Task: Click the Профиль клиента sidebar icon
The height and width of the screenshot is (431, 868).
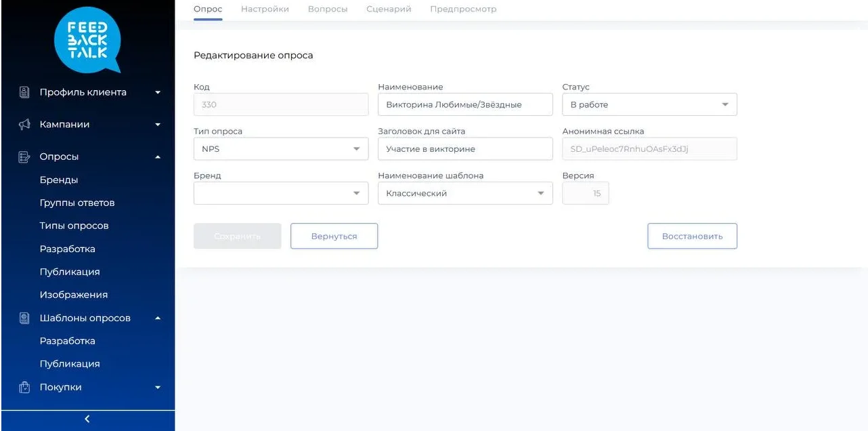Action: coord(24,92)
